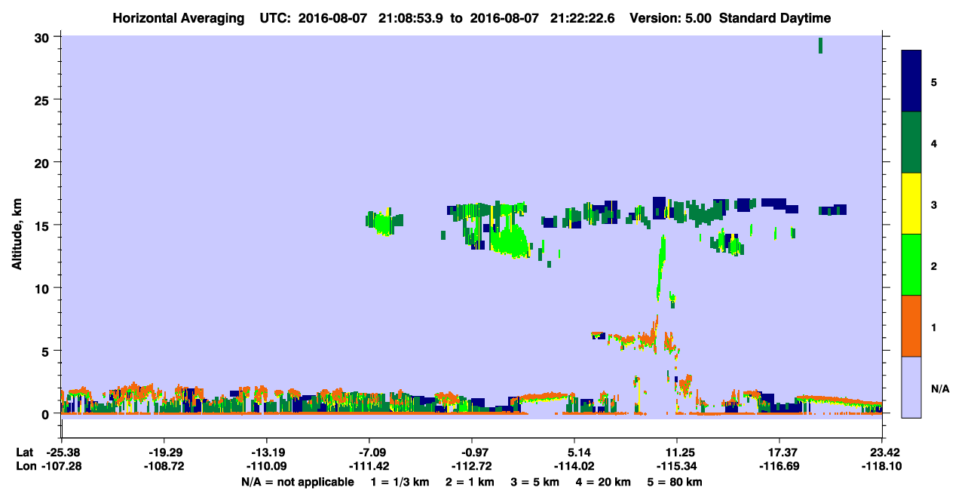Click the tall green vertical plume near latitude 11.25
This screenshot has width=980, height=503.
coord(662,268)
